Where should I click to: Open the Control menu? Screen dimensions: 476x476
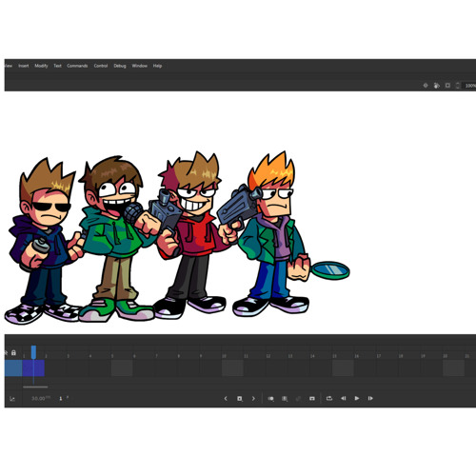click(101, 66)
